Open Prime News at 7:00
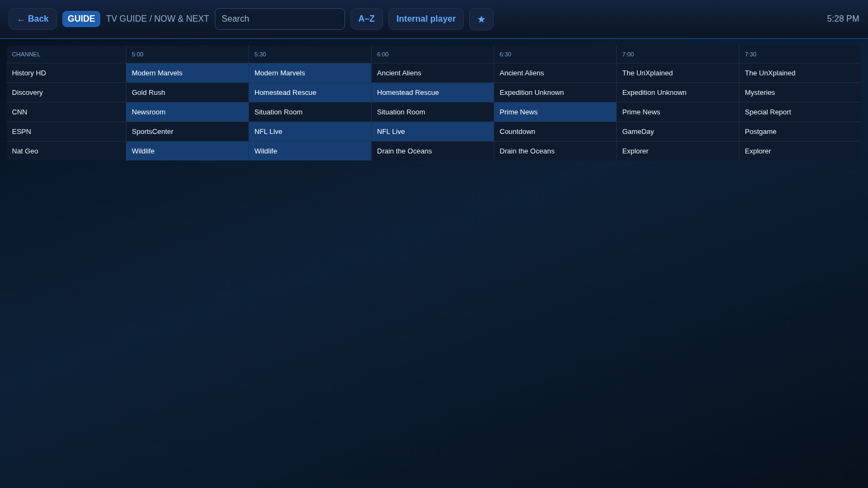868x488 pixels. (x=678, y=112)
